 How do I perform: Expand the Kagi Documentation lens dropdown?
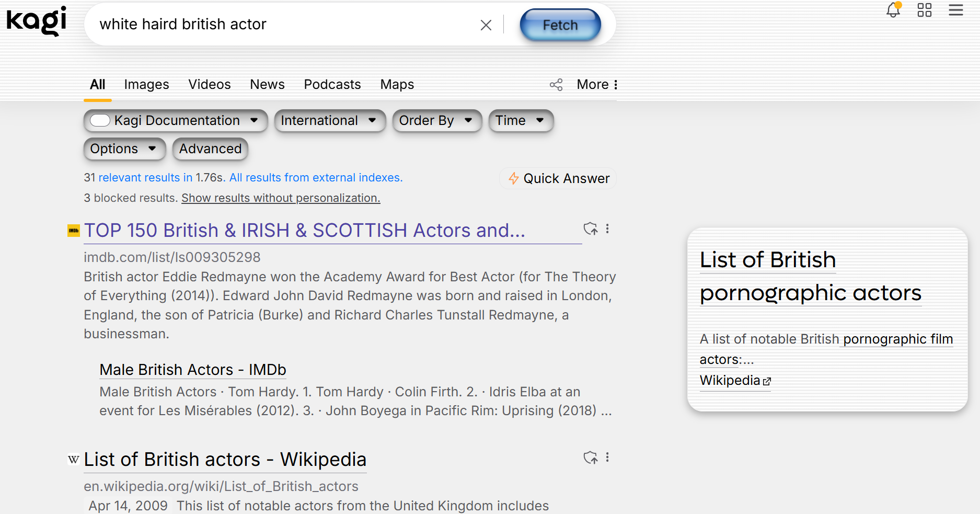tap(254, 121)
